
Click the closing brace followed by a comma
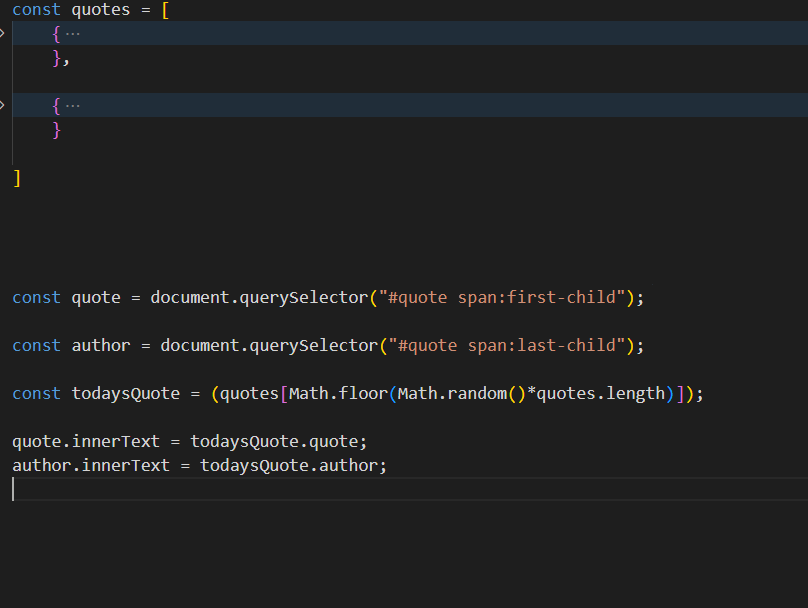point(60,58)
